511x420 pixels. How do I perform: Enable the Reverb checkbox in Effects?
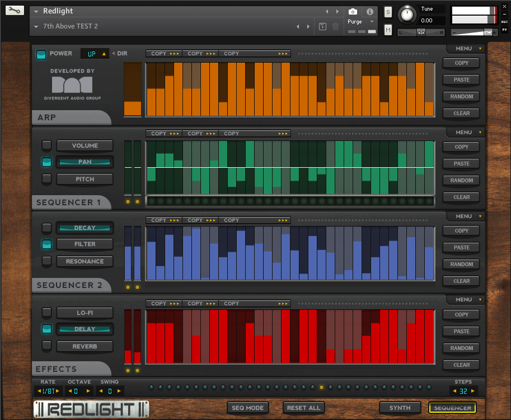[x=46, y=346]
